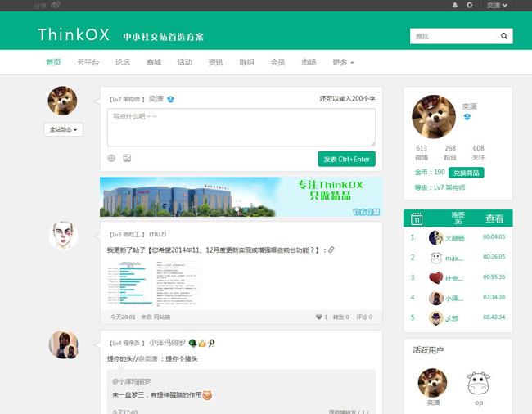Click max... avatar in check-in ranking

[436, 258]
